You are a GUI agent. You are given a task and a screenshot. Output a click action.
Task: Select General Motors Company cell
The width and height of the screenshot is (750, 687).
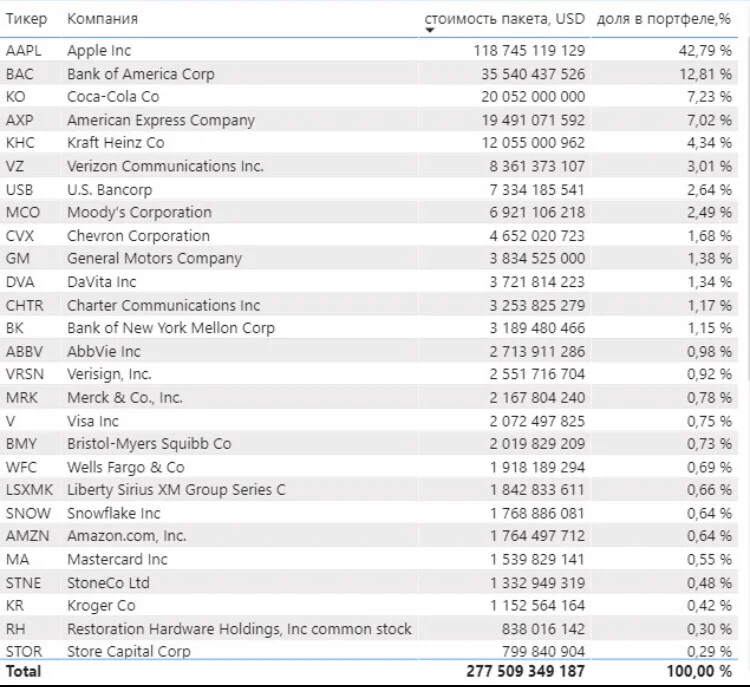[154, 258]
